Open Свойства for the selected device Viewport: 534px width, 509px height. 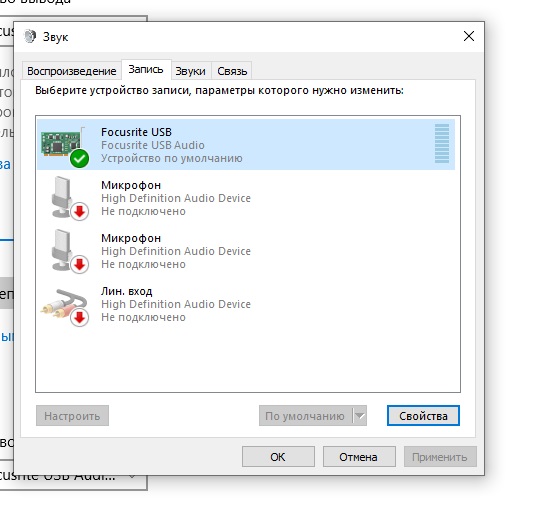click(x=423, y=416)
